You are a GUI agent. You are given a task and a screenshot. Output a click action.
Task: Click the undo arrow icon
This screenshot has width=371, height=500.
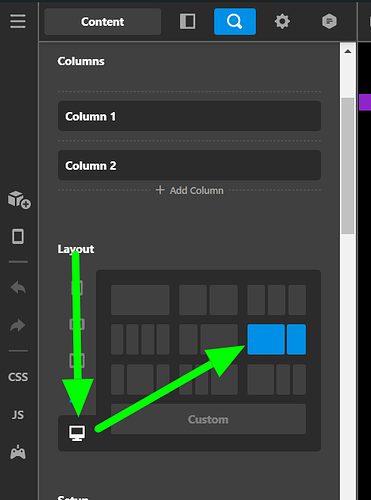tap(18, 288)
